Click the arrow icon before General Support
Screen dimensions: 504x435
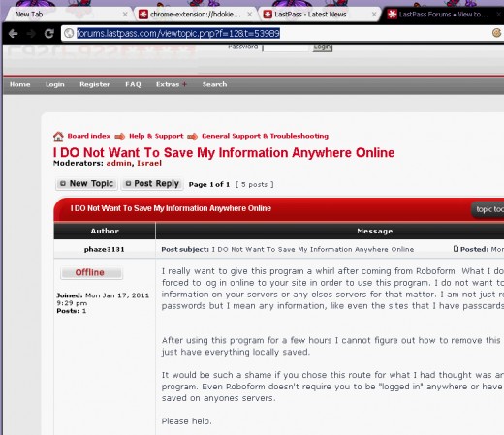point(193,137)
